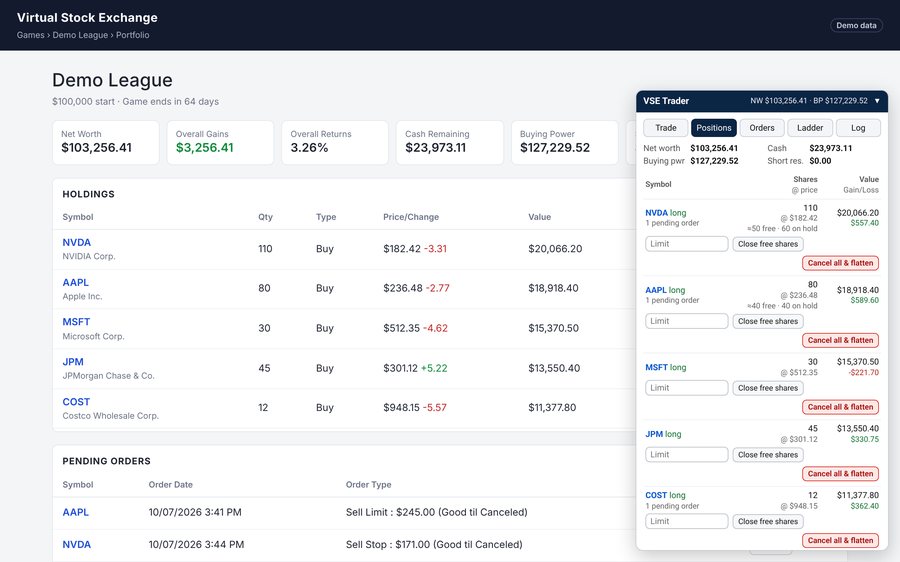The height and width of the screenshot is (562, 900).
Task: Switch to the Ladder tab
Action: pyautogui.click(x=810, y=127)
